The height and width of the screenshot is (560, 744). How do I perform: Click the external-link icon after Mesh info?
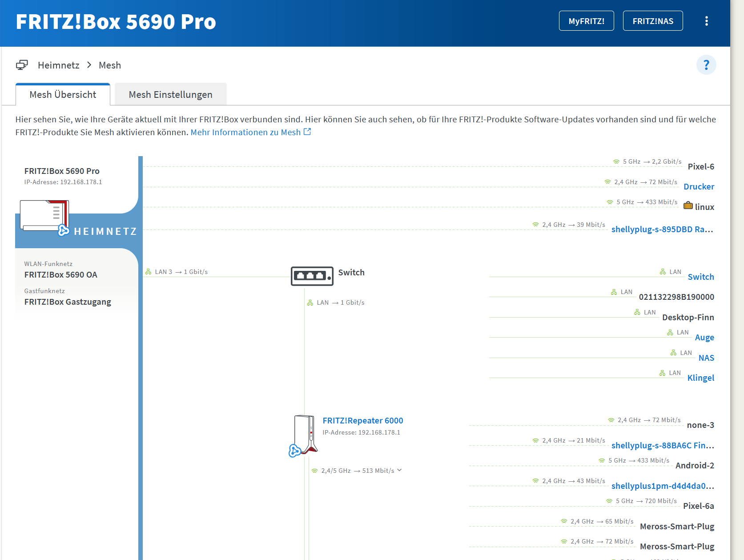(x=307, y=132)
